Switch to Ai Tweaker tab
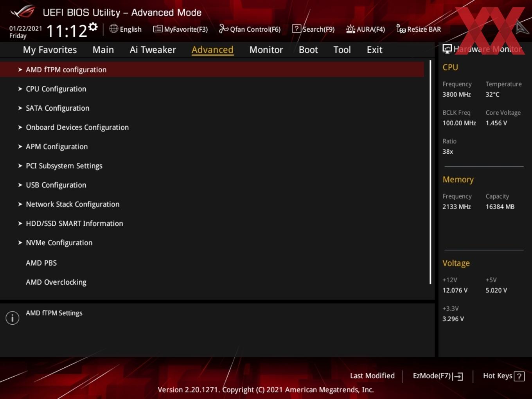The width and height of the screenshot is (532, 399). pyautogui.click(x=153, y=50)
